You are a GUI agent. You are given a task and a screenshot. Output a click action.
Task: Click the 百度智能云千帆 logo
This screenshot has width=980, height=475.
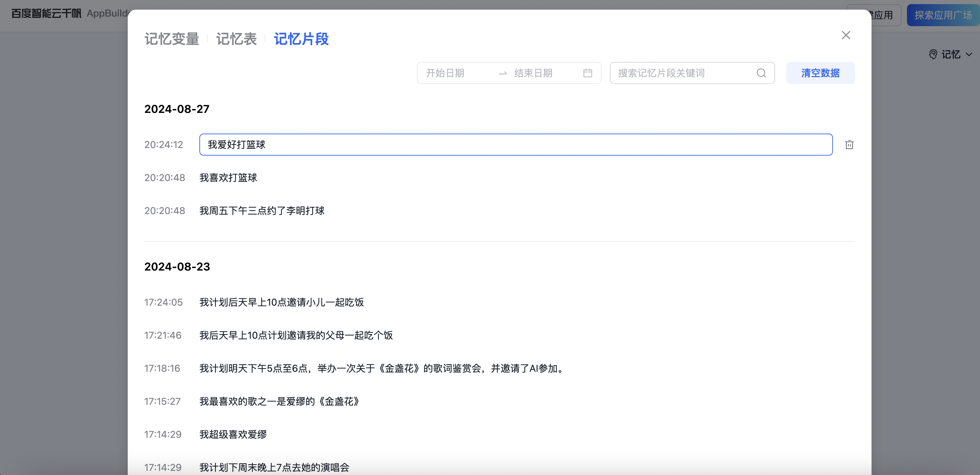(x=46, y=14)
